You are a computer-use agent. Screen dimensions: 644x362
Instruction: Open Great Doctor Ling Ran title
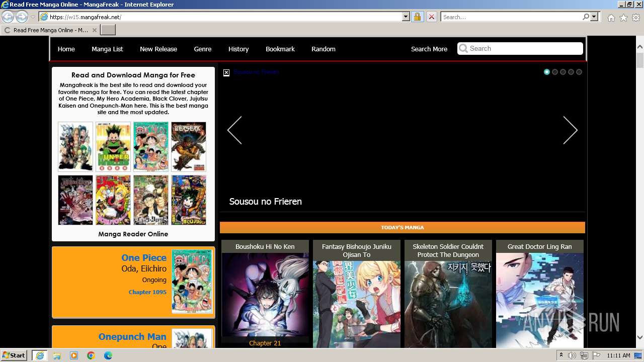pos(540,246)
